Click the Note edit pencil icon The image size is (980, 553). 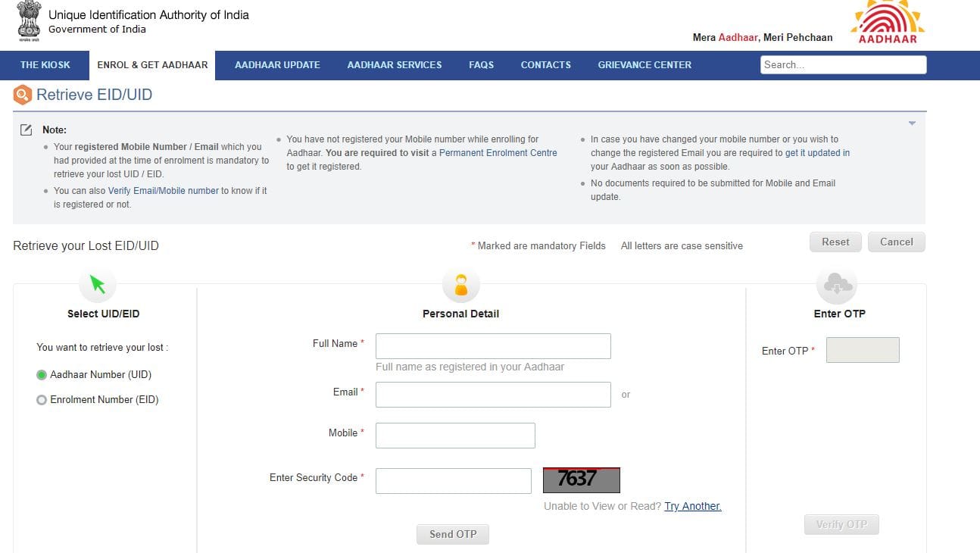coord(27,130)
